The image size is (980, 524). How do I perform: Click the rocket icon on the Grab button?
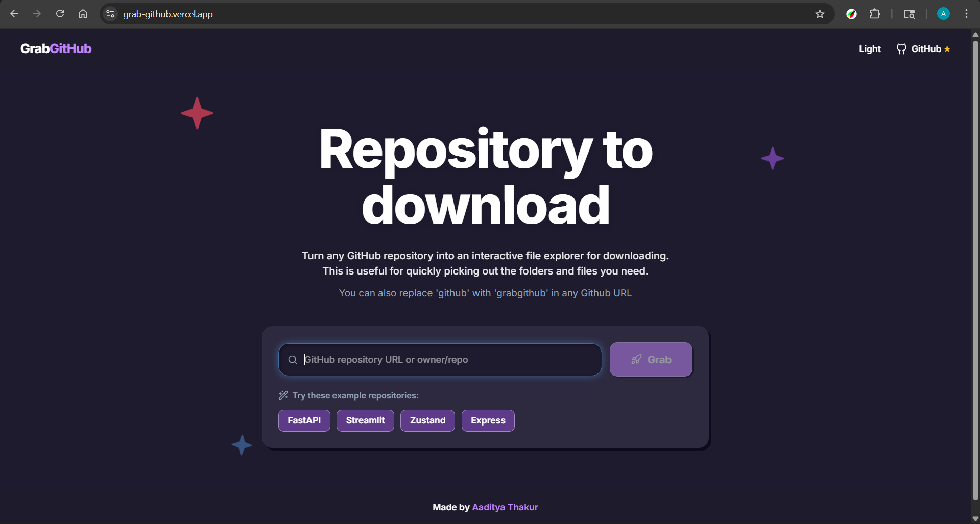pos(636,359)
